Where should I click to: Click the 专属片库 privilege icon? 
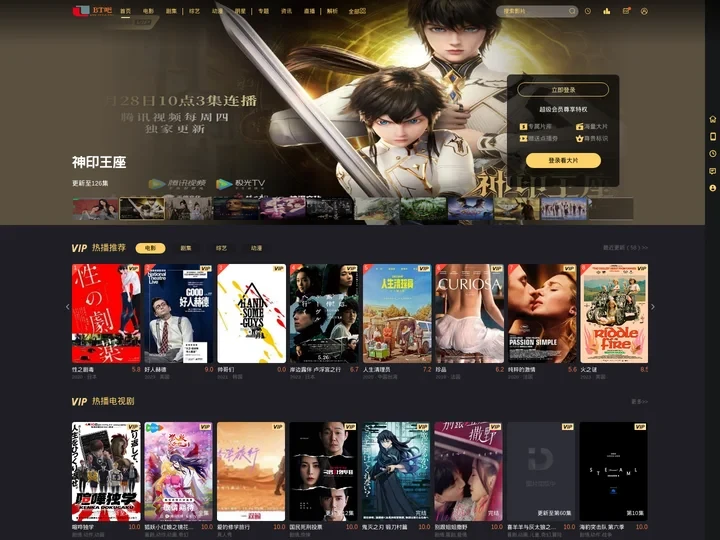523,126
